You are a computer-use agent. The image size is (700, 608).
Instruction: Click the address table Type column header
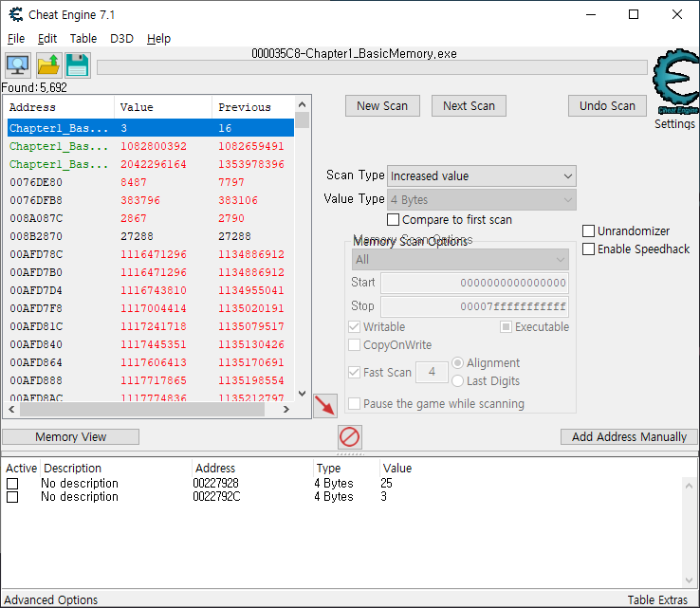(346, 469)
